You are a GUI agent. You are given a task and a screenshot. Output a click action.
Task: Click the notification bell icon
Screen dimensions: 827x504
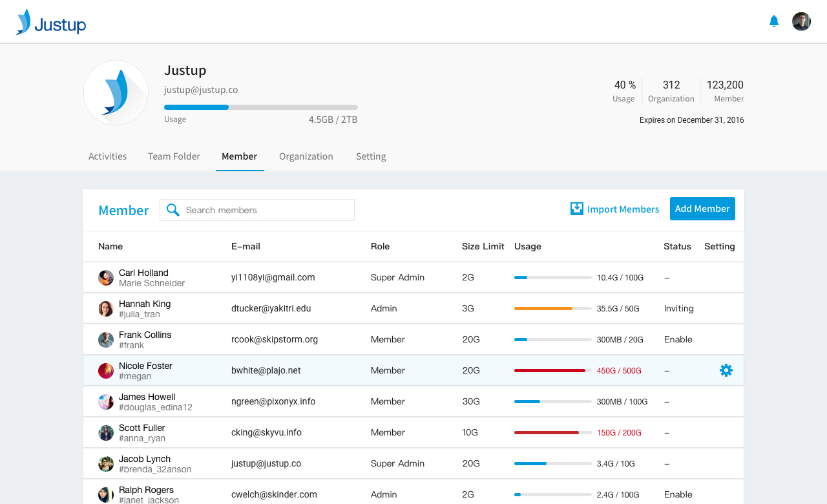[x=773, y=21]
